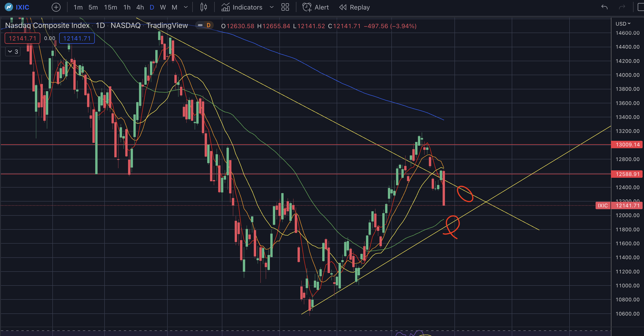Viewport: 644px width, 336px height.
Task: Open the Indicators chart icon
Action: click(x=225, y=7)
